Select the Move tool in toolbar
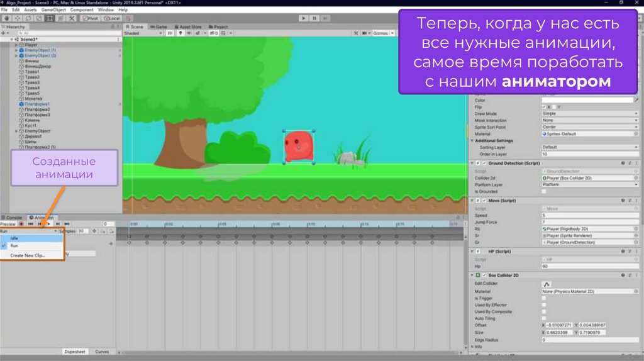644x361 pixels. tap(18, 18)
